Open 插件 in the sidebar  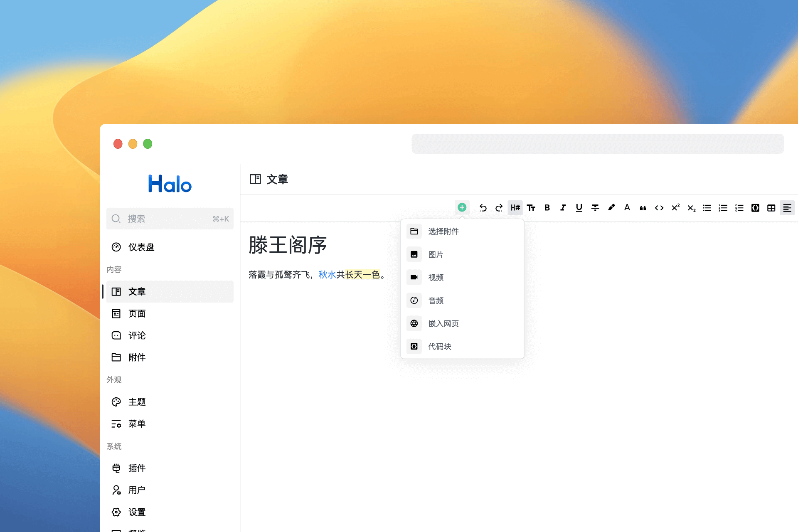pos(137,468)
